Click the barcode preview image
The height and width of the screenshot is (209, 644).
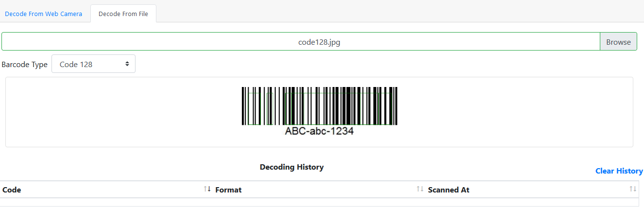pyautogui.click(x=320, y=111)
